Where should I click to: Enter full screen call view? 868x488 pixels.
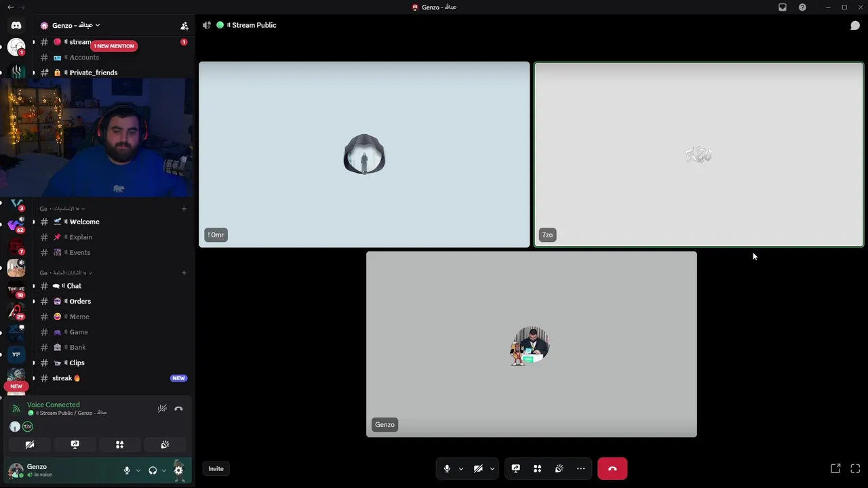(855, 468)
